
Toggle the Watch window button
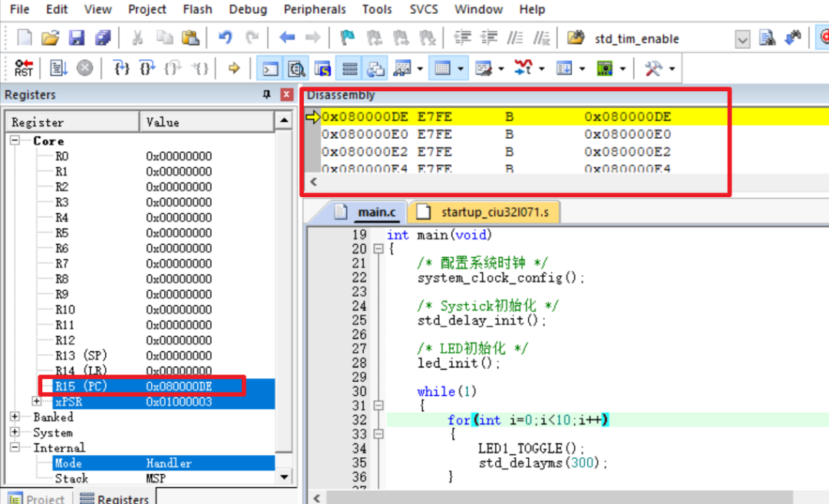point(402,69)
